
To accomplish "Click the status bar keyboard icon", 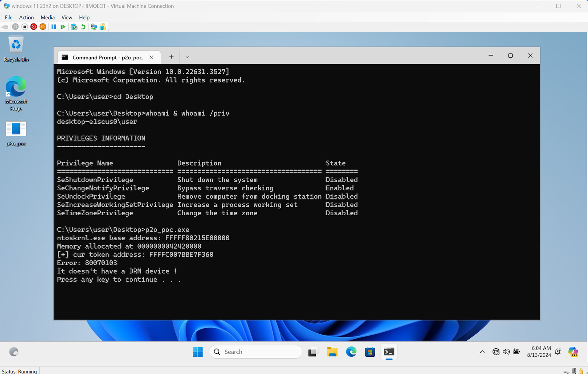I will pos(566,372).
